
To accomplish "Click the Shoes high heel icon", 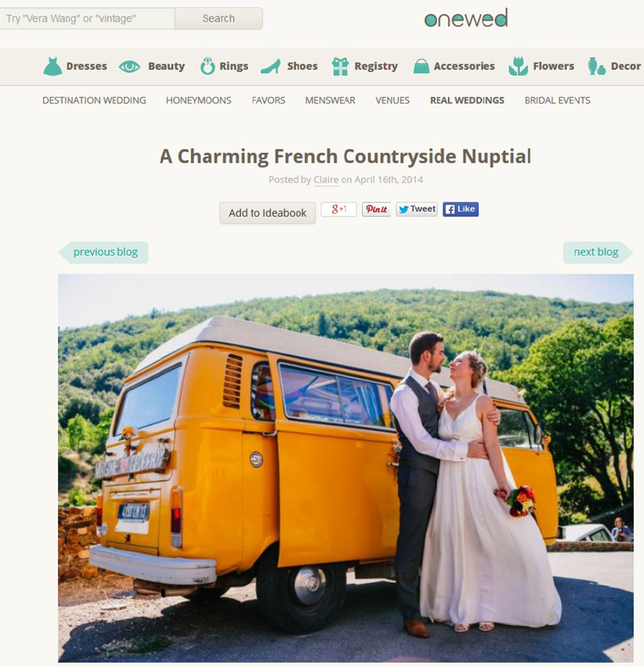I will [270, 67].
